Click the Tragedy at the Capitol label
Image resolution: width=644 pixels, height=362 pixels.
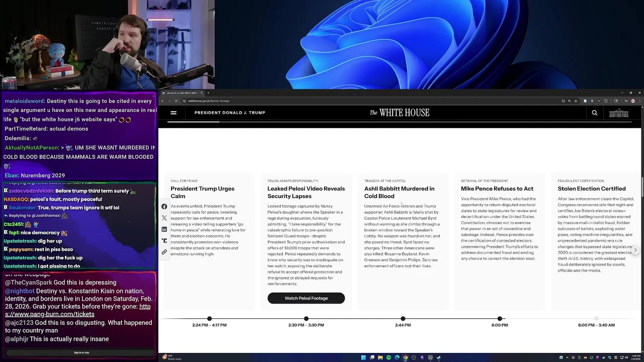[385, 181]
